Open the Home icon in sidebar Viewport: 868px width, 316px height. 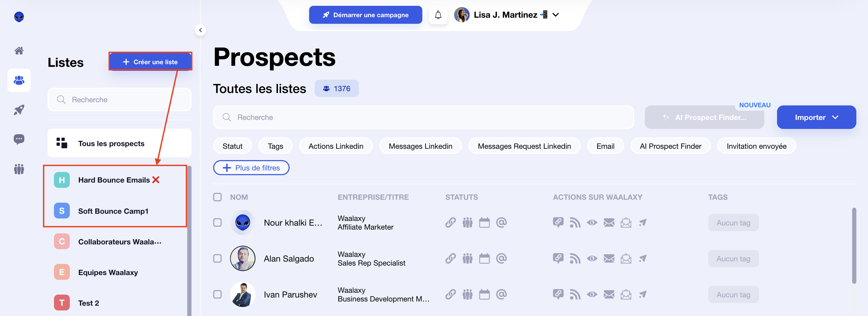[19, 50]
